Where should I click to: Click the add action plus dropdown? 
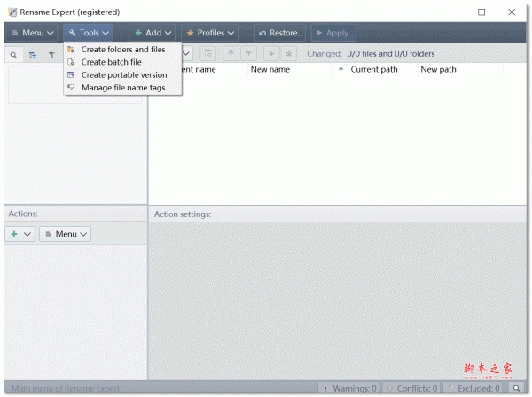[x=20, y=234]
